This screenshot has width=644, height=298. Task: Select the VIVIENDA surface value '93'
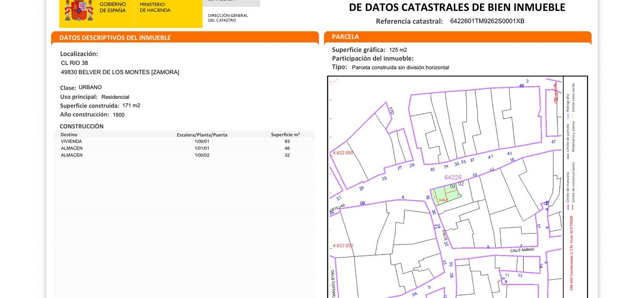tap(287, 141)
